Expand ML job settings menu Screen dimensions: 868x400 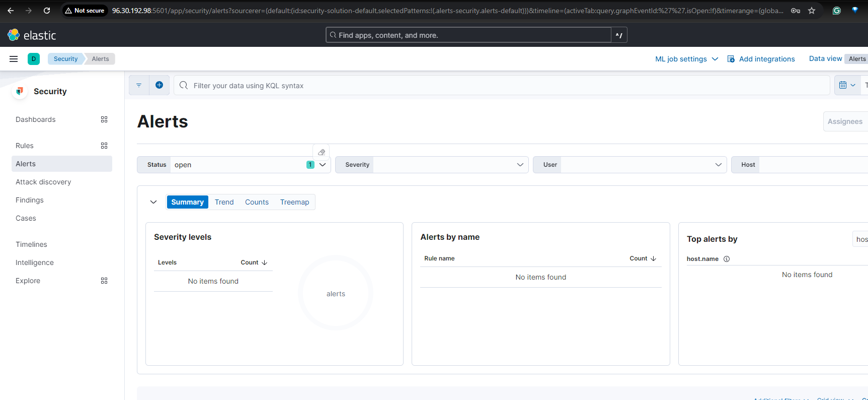point(686,59)
